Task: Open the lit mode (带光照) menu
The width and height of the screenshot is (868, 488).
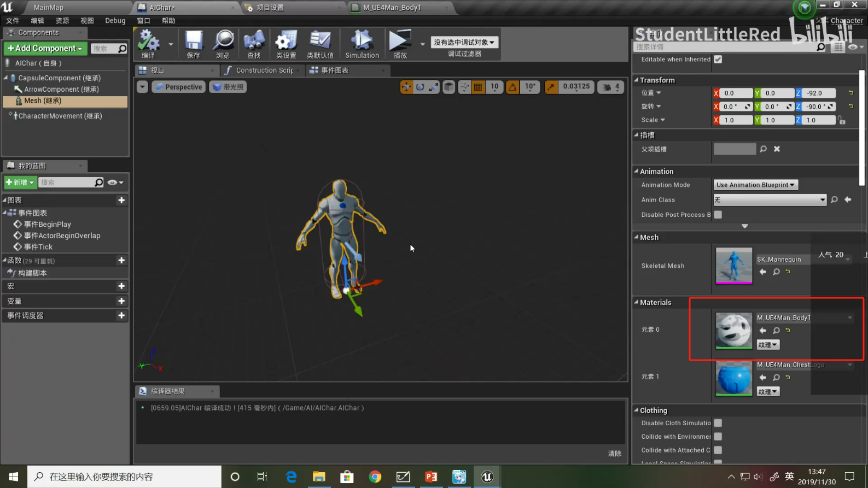Action: coord(228,87)
